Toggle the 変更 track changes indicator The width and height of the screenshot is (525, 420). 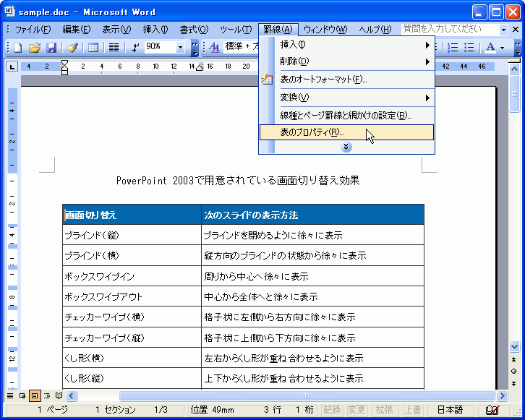pyautogui.click(x=357, y=410)
